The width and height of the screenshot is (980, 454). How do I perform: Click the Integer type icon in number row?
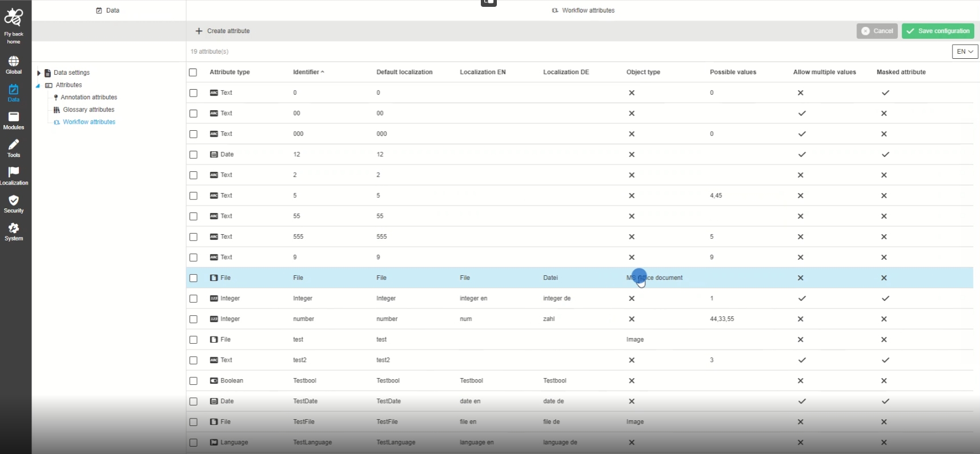(x=214, y=319)
